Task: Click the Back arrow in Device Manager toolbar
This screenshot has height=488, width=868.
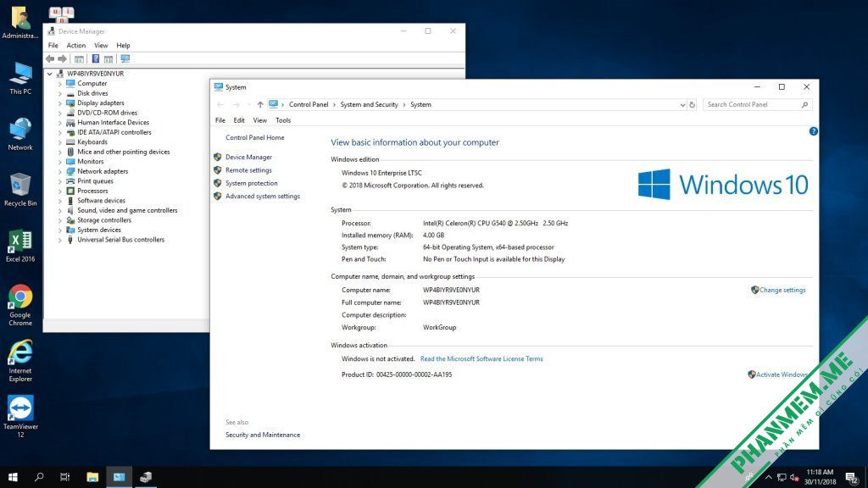Action: coord(50,58)
